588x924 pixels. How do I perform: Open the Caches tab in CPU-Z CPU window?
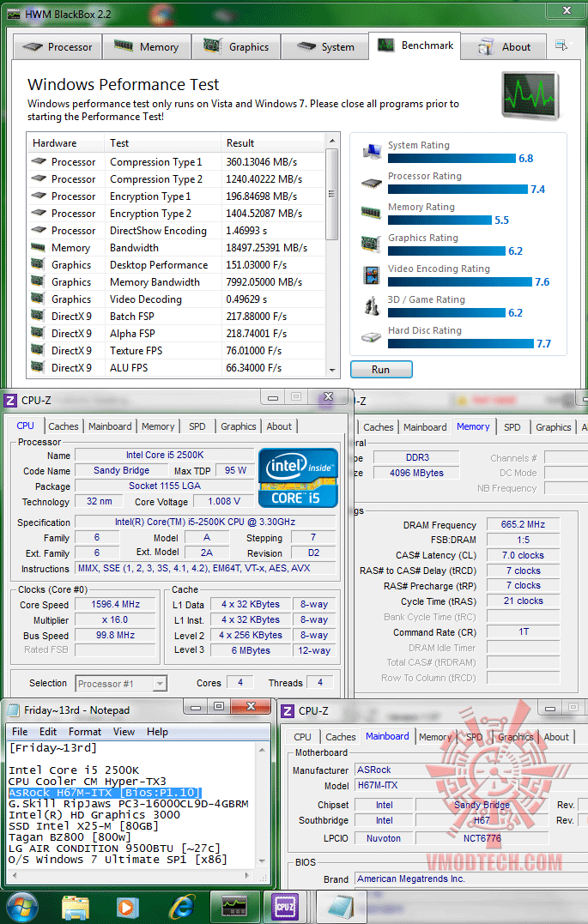pyautogui.click(x=64, y=426)
